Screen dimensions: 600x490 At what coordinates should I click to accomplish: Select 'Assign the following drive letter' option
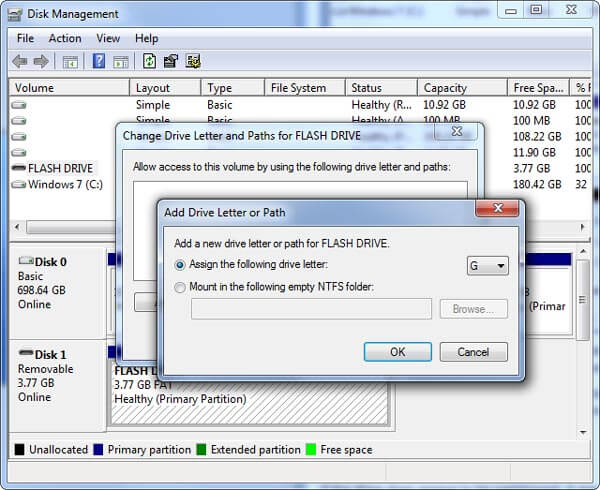coord(181,265)
